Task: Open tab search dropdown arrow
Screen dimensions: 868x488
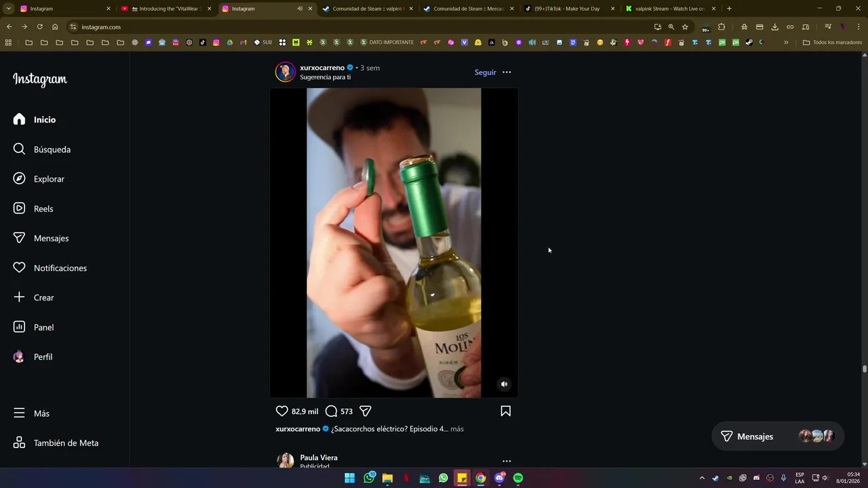Action: coord(8,9)
